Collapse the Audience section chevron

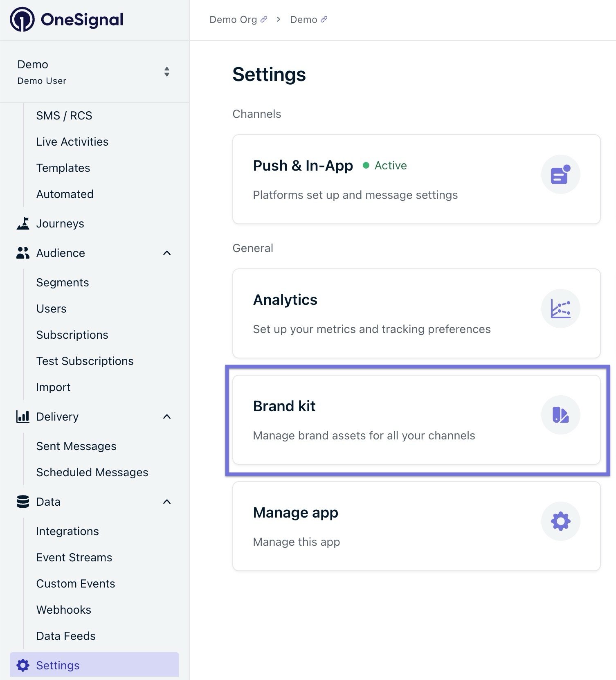click(167, 253)
